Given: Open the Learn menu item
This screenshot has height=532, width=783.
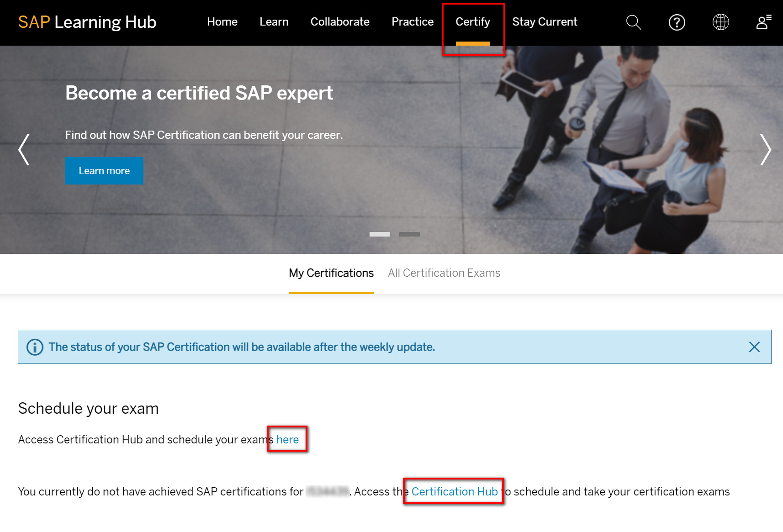Looking at the screenshot, I should pyautogui.click(x=274, y=22).
